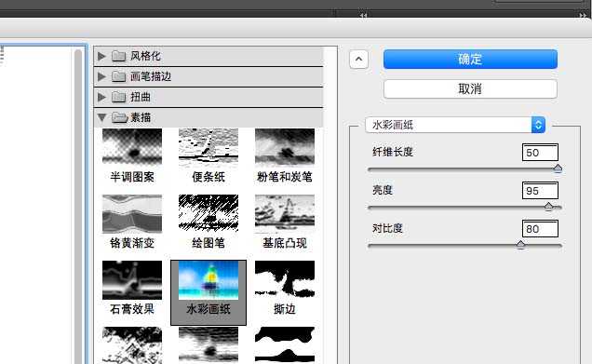
Task: Select the 铬黄渐变 filter thumbnail
Action: (x=132, y=213)
